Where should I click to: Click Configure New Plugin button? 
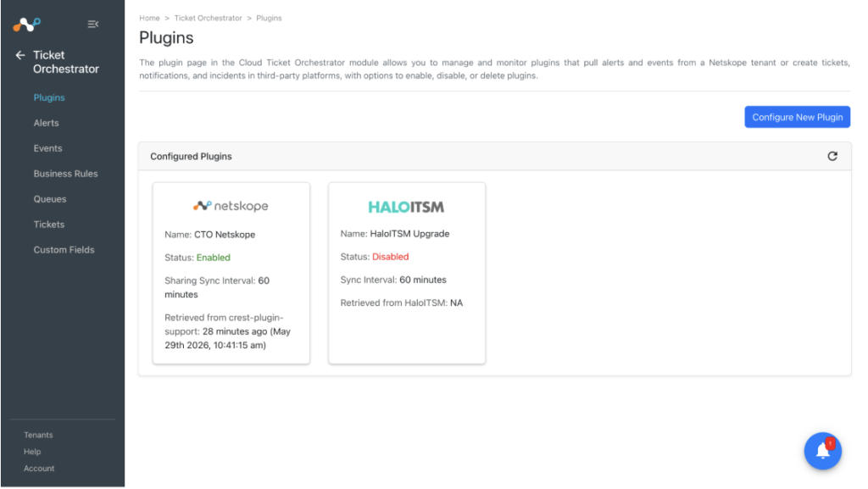tap(797, 117)
